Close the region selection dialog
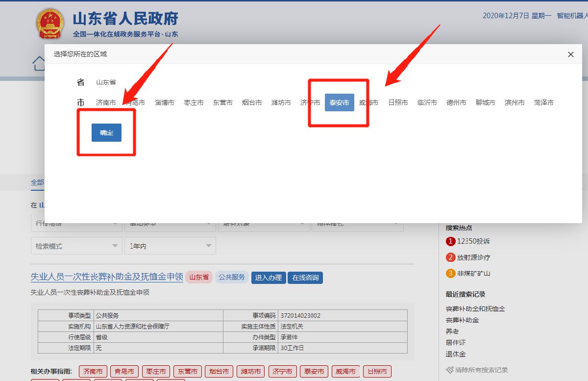This screenshot has width=588, height=381. [570, 54]
